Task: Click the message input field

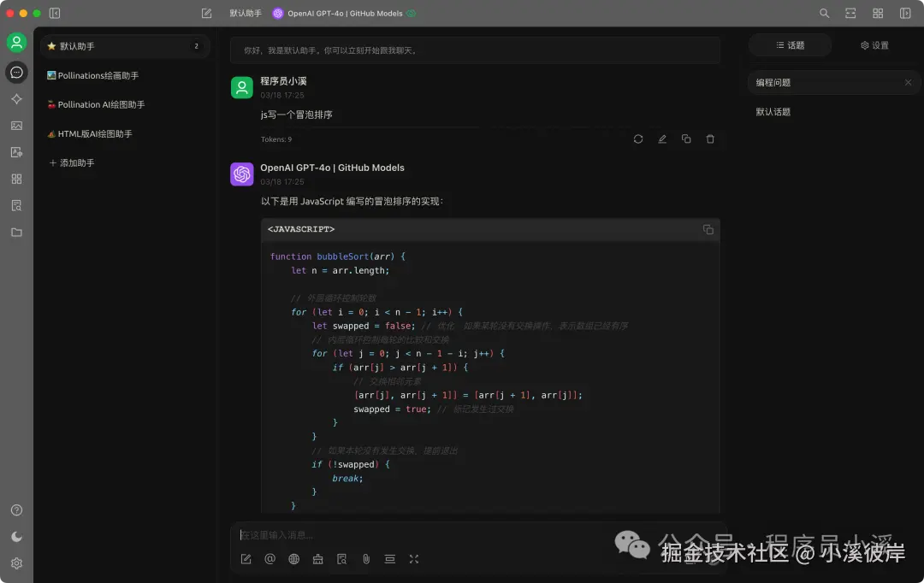Action: (477, 535)
